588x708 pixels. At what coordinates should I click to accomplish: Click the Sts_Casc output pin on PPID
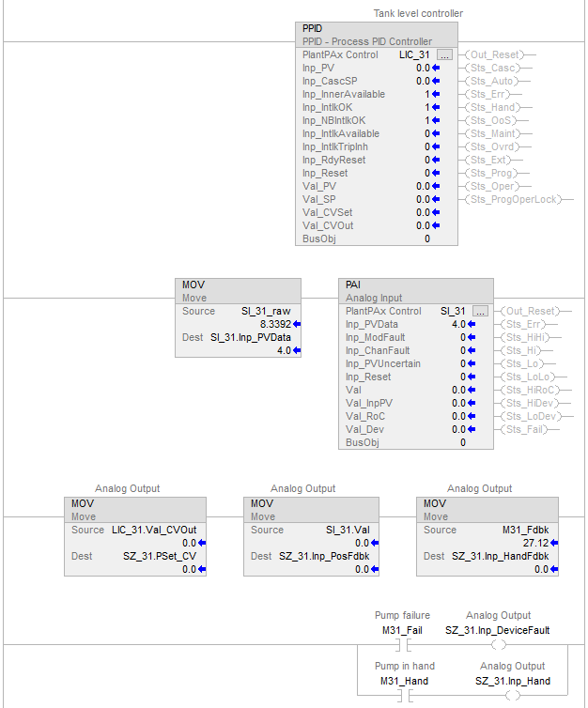click(x=491, y=69)
